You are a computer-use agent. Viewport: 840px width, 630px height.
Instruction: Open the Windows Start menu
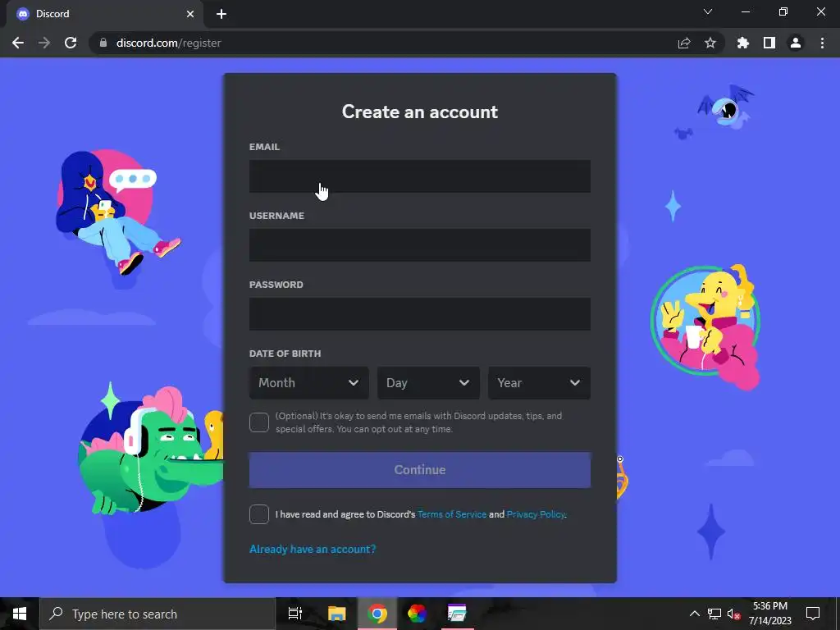pos(20,614)
